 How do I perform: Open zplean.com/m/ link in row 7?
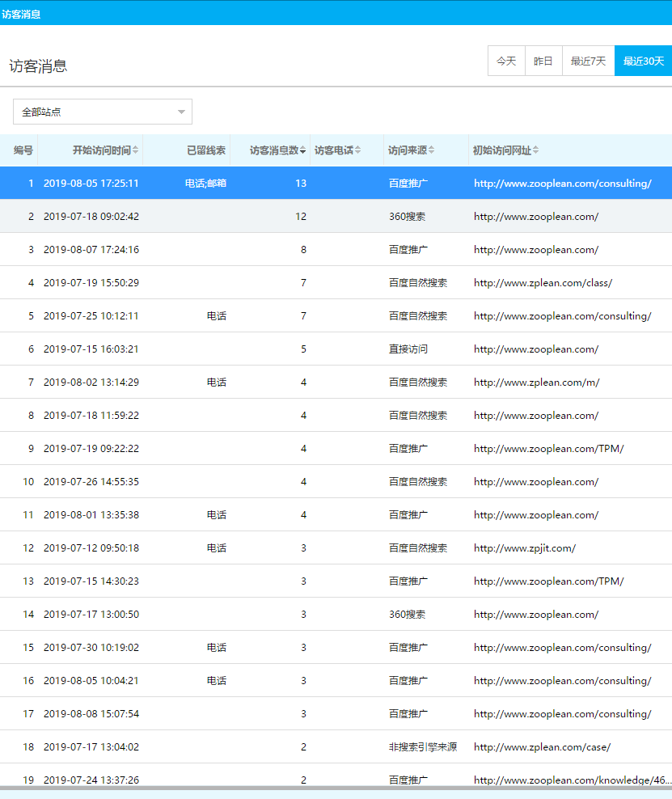click(x=536, y=383)
